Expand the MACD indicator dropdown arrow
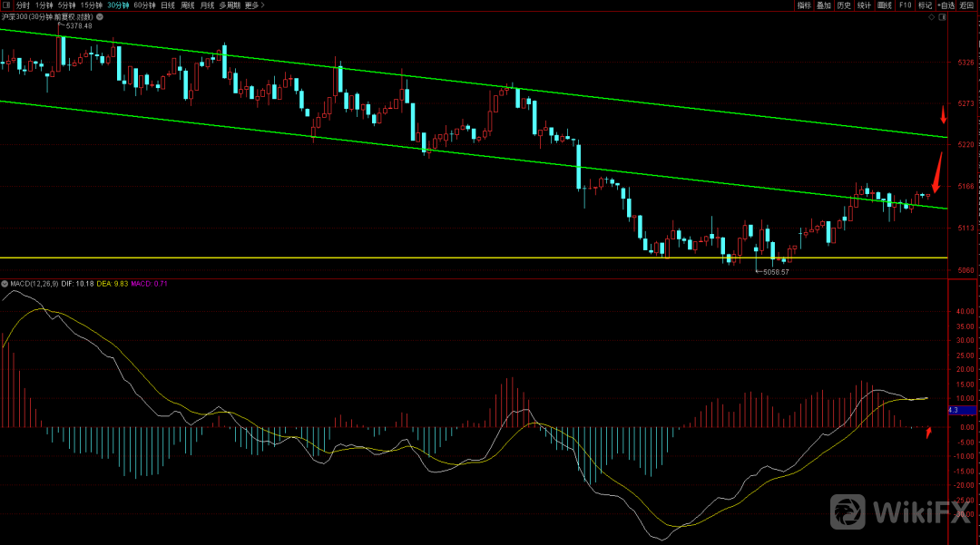The image size is (980, 545). tap(4, 284)
